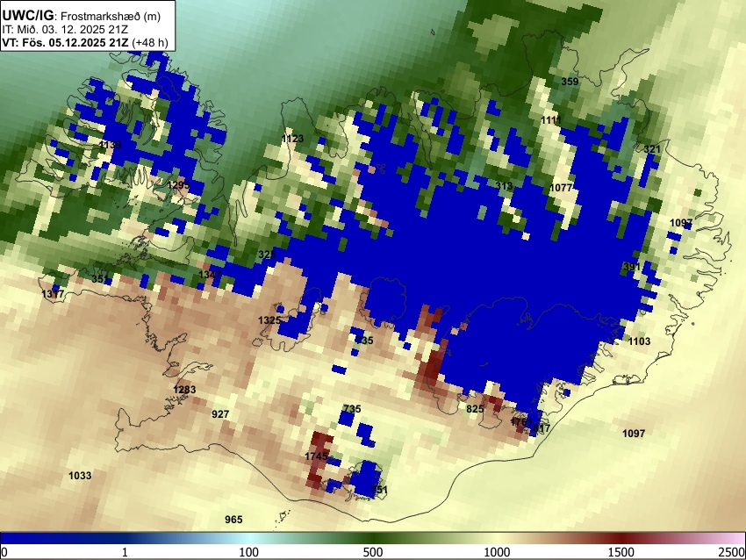Click the 321 value label on the map
Viewport: 746px width, 560px height.
click(652, 149)
